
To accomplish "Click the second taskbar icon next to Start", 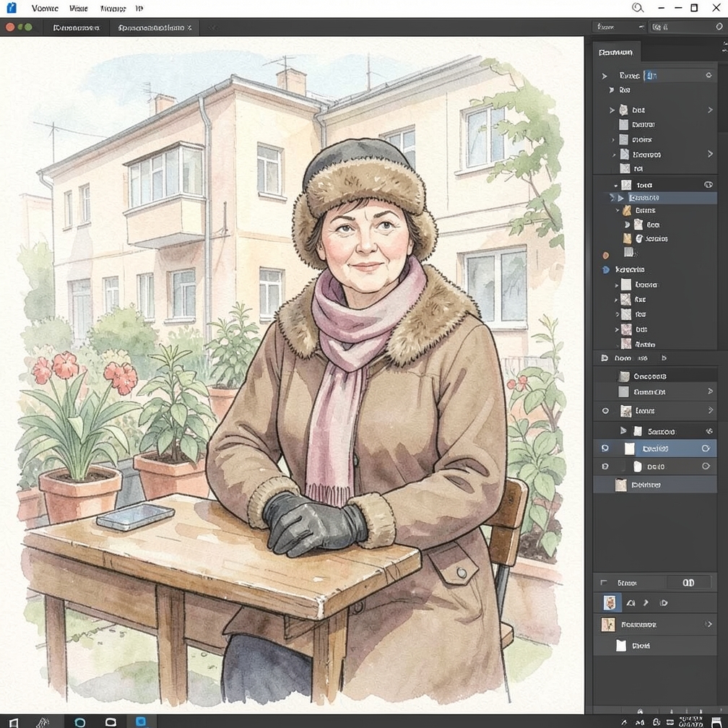I will (43, 722).
